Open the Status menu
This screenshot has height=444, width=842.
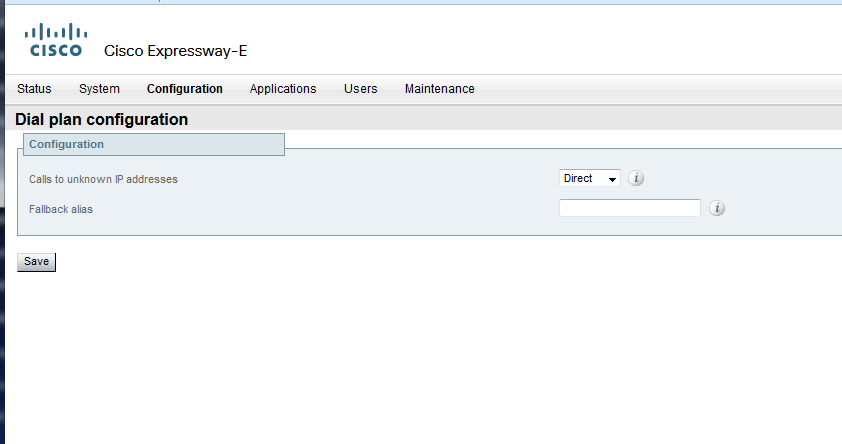[x=34, y=89]
